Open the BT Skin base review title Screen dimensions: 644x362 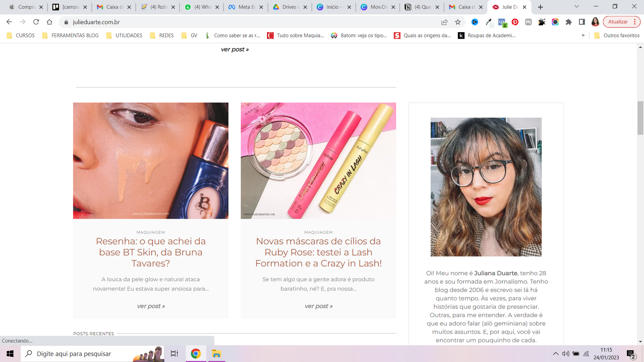click(151, 252)
